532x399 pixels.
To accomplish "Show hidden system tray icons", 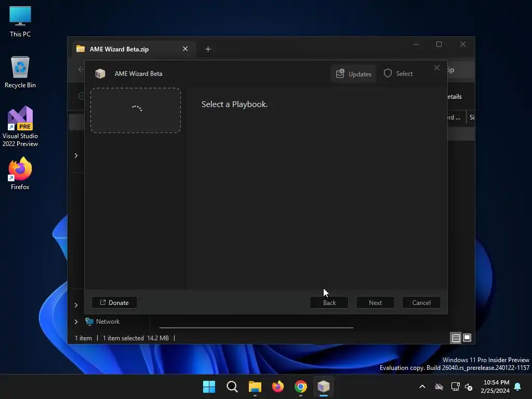I will pyautogui.click(x=422, y=387).
